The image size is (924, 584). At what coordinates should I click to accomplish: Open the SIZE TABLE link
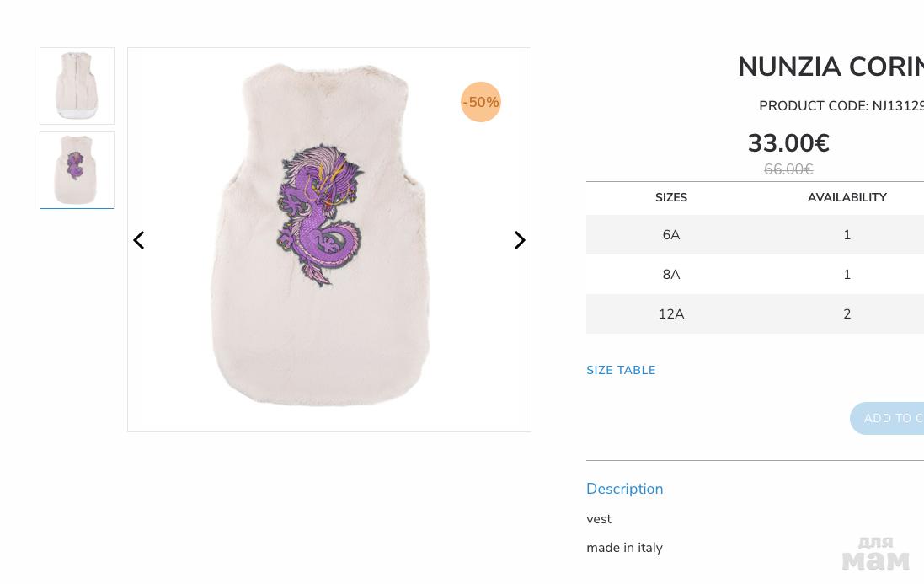pyautogui.click(x=621, y=371)
